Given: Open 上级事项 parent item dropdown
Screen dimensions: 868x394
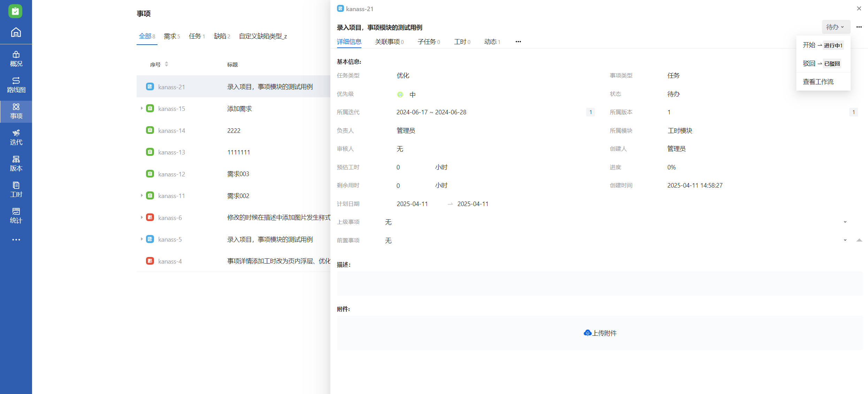Looking at the screenshot, I should (x=845, y=222).
